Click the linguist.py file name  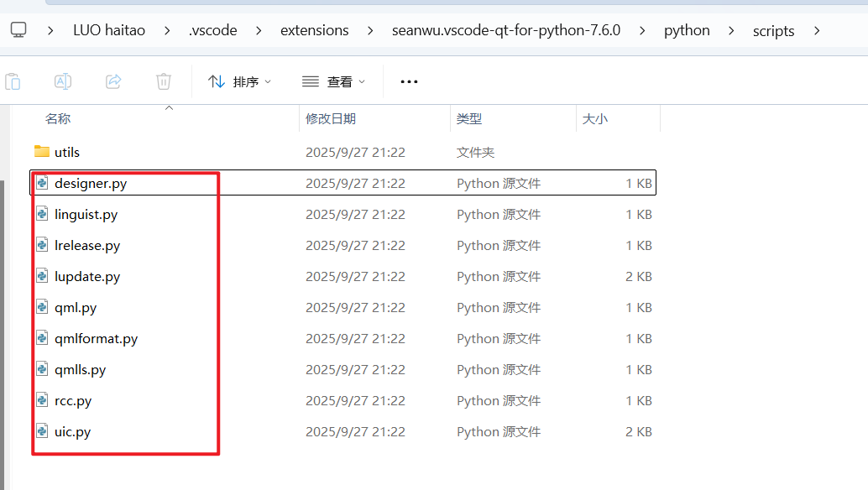click(x=86, y=215)
